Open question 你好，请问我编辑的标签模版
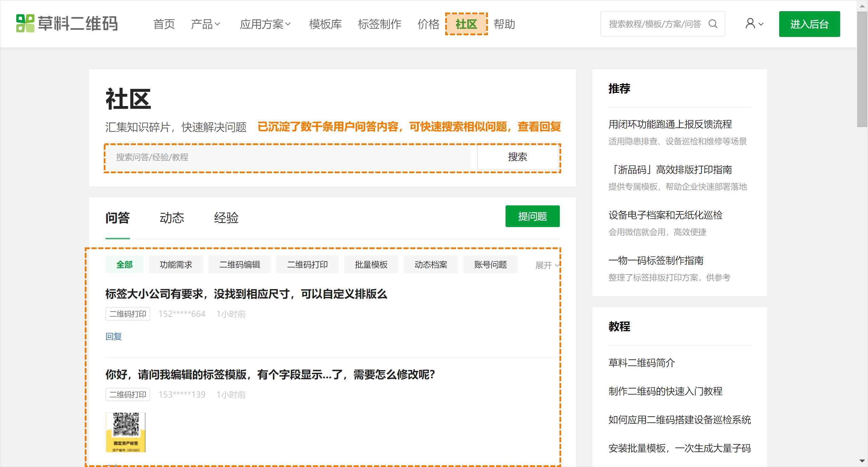Screen dimensions: 868x467 270,374
